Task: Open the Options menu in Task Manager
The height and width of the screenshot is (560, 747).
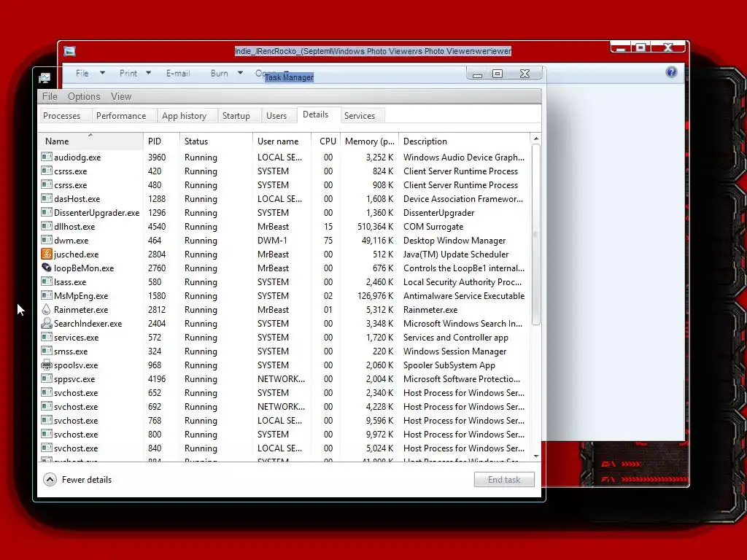Action: (x=84, y=96)
